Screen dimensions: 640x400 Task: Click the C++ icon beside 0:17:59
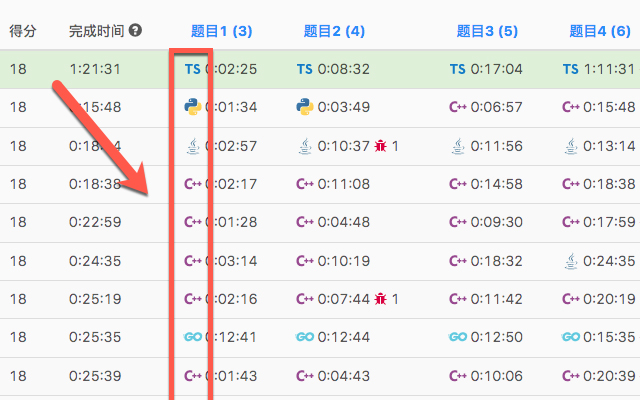click(x=571, y=222)
